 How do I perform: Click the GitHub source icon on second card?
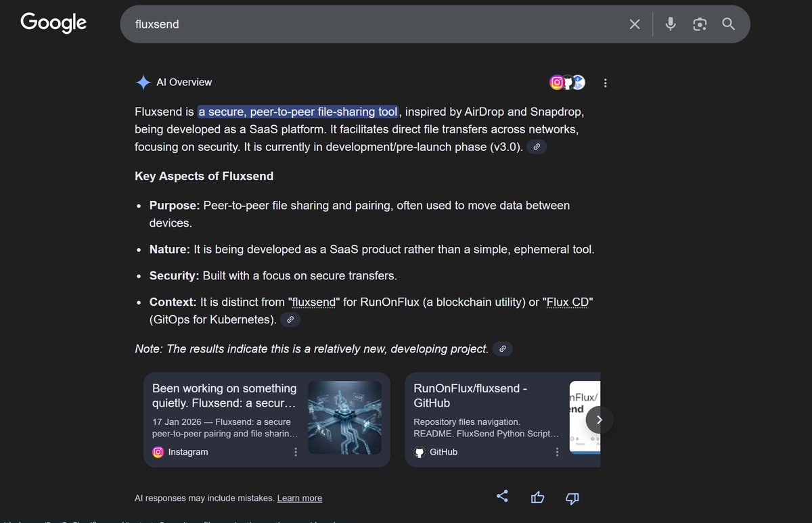click(x=420, y=452)
